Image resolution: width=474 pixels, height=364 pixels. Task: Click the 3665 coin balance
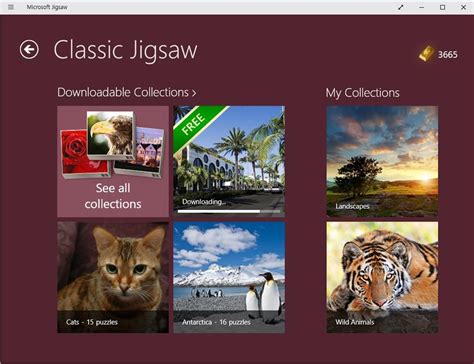point(448,55)
